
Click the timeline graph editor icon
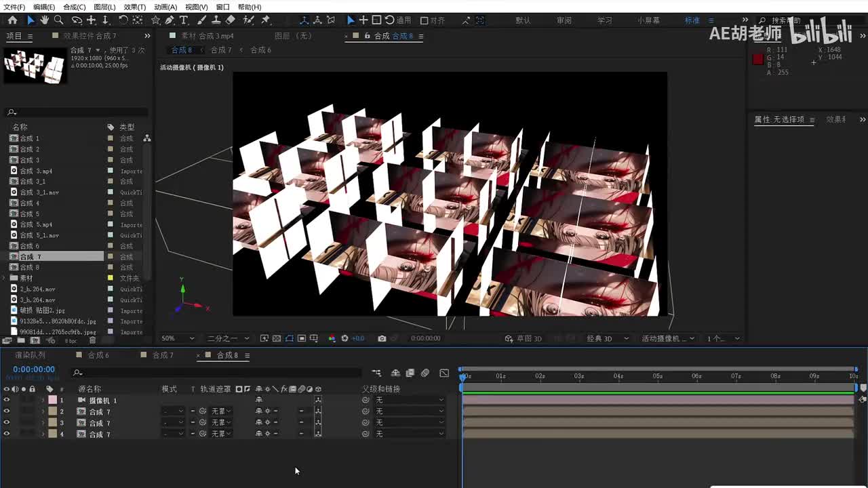tap(444, 373)
